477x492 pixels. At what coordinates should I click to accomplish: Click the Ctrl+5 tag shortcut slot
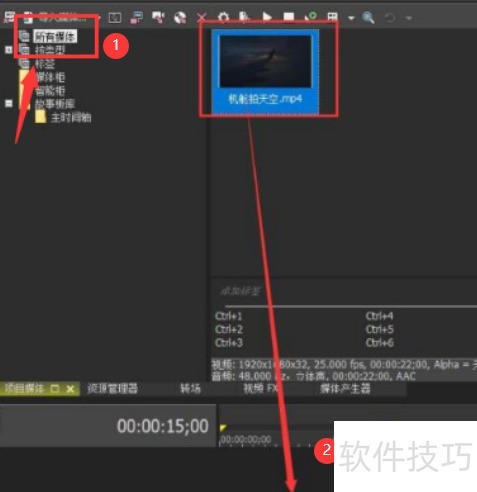379,329
